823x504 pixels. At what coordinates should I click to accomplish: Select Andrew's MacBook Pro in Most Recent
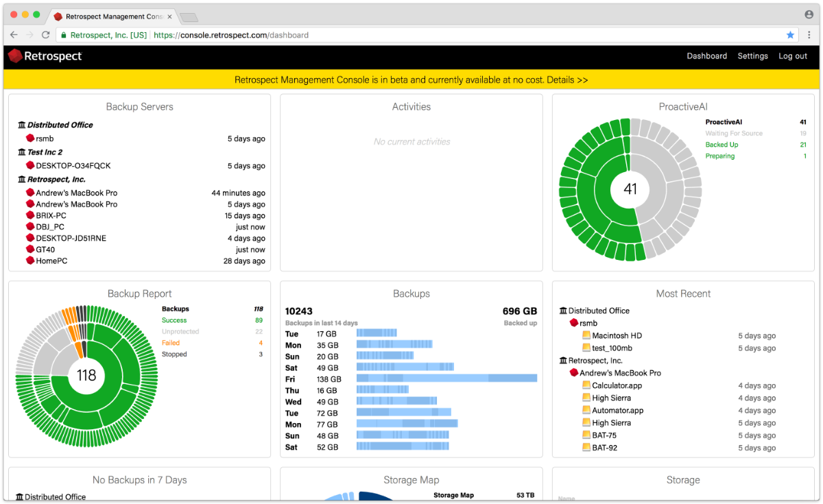click(x=620, y=373)
